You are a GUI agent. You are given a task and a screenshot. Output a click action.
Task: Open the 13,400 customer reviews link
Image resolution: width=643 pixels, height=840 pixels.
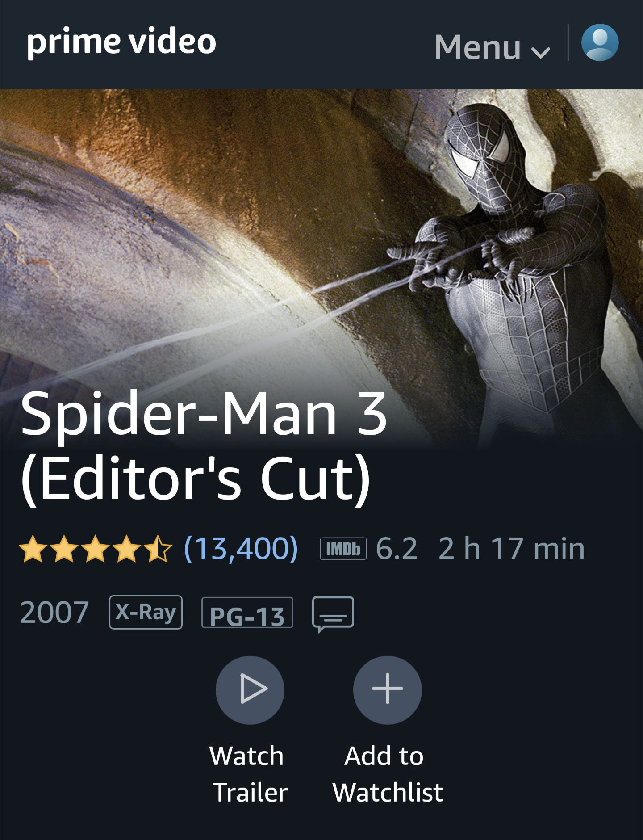(x=241, y=548)
